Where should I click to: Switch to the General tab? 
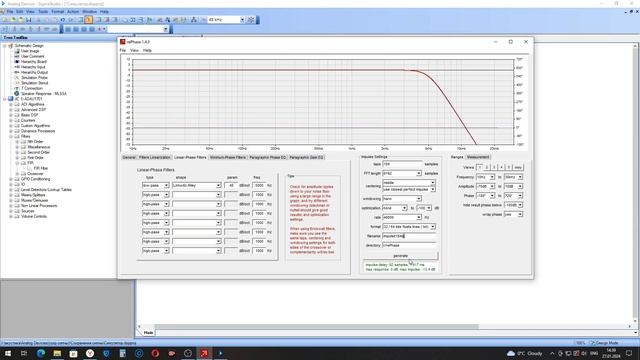(129, 157)
